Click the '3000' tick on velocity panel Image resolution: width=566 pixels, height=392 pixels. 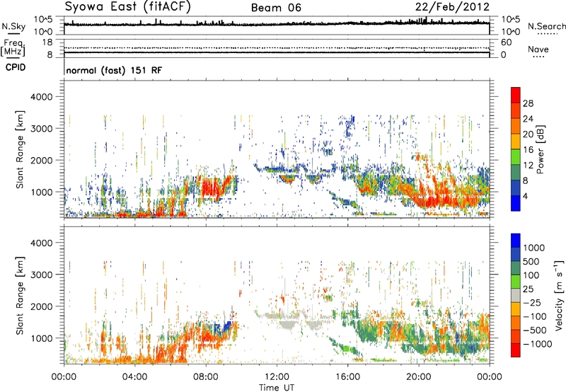(x=41, y=275)
